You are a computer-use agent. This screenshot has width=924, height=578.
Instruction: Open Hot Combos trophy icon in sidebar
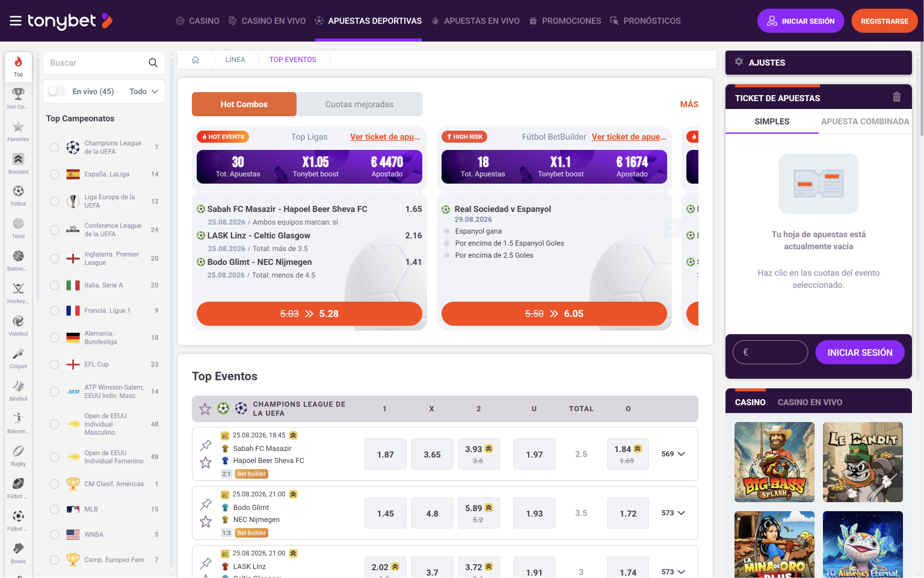[x=18, y=99]
